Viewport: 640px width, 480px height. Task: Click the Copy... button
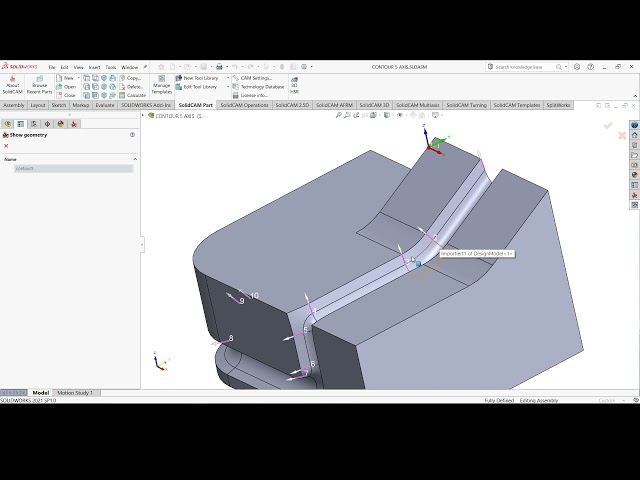tap(130, 78)
